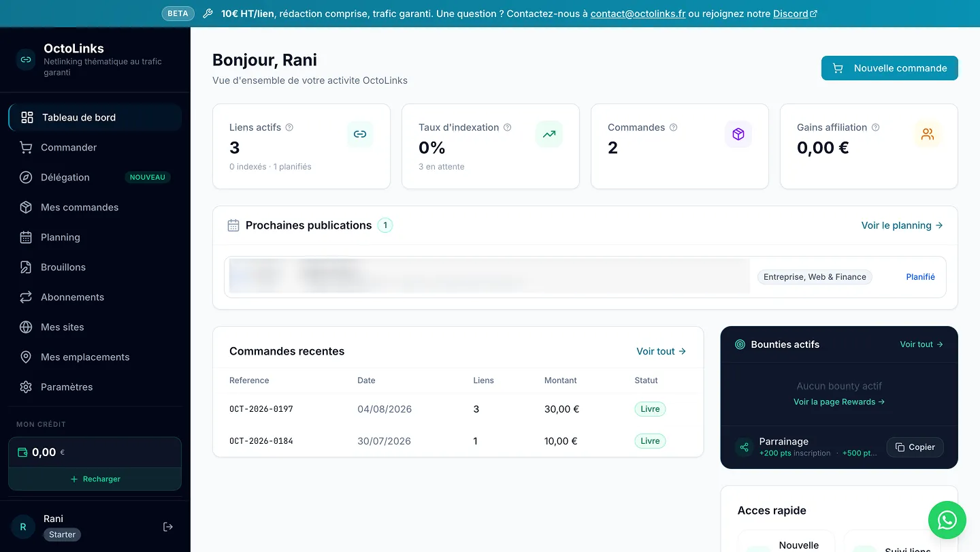Click the R avatar in sidebar footer
The width and height of the screenshot is (980, 552).
pyautogui.click(x=23, y=527)
